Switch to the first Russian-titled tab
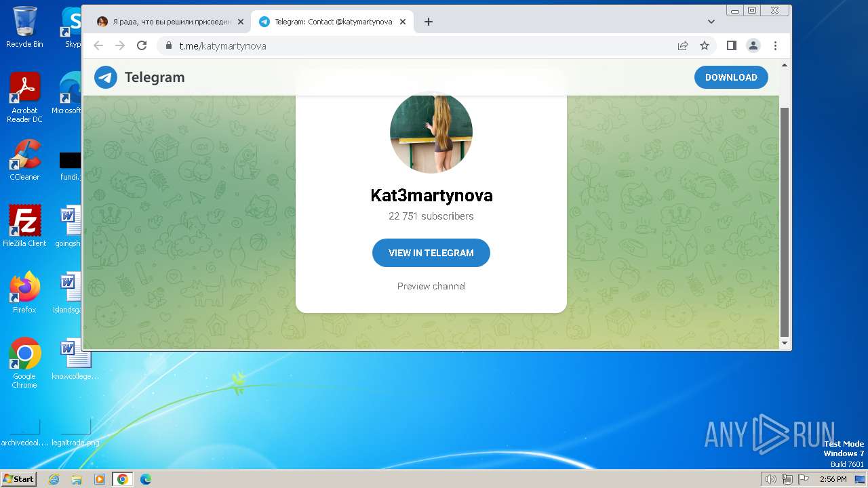Viewport: 868px width, 488px height. tap(170, 22)
